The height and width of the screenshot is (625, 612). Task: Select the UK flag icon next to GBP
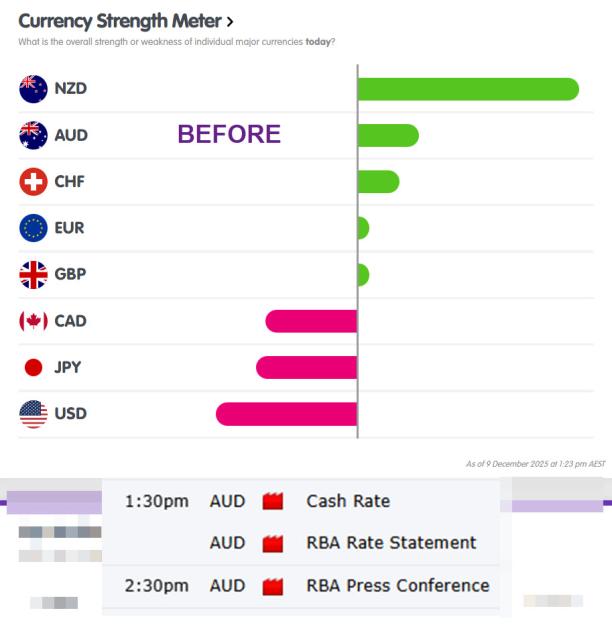(x=33, y=275)
